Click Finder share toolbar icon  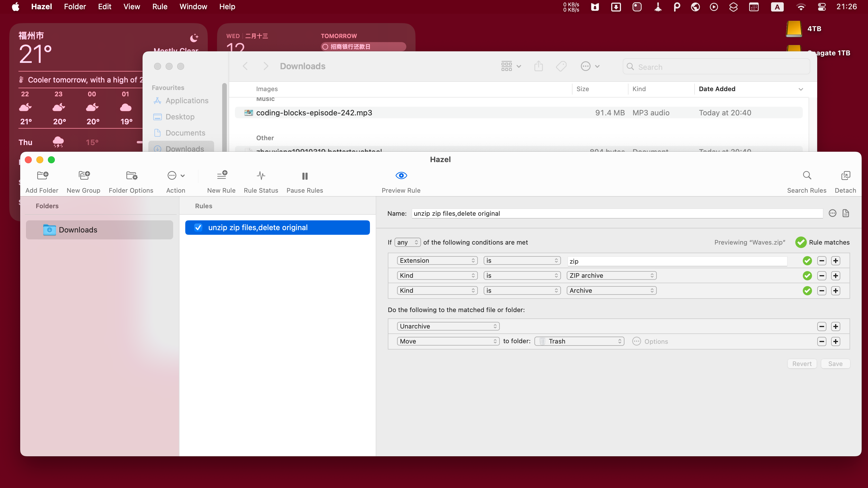click(x=538, y=66)
